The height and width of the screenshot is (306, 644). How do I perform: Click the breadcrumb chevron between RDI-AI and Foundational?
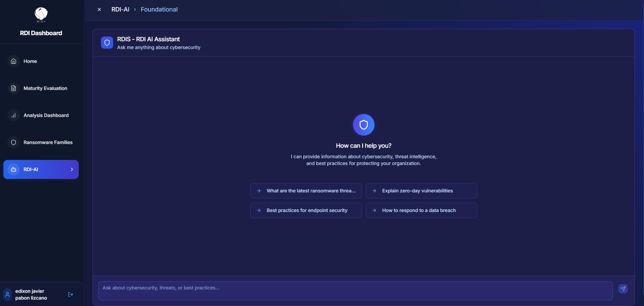(x=135, y=9)
